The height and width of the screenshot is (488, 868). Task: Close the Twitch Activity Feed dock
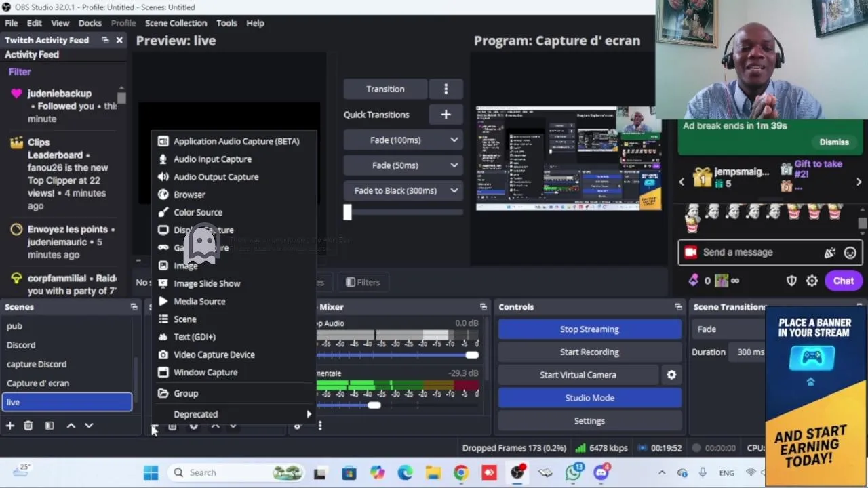click(119, 40)
